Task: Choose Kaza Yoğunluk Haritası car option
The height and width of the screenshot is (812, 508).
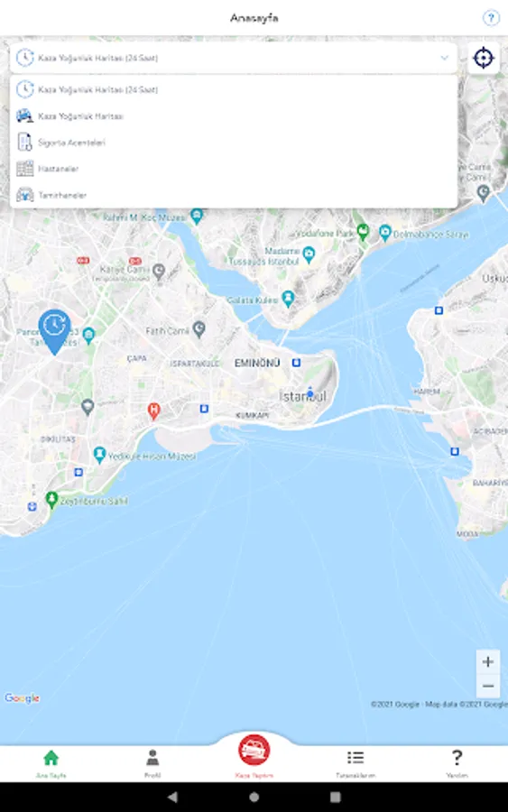Action: [234, 115]
